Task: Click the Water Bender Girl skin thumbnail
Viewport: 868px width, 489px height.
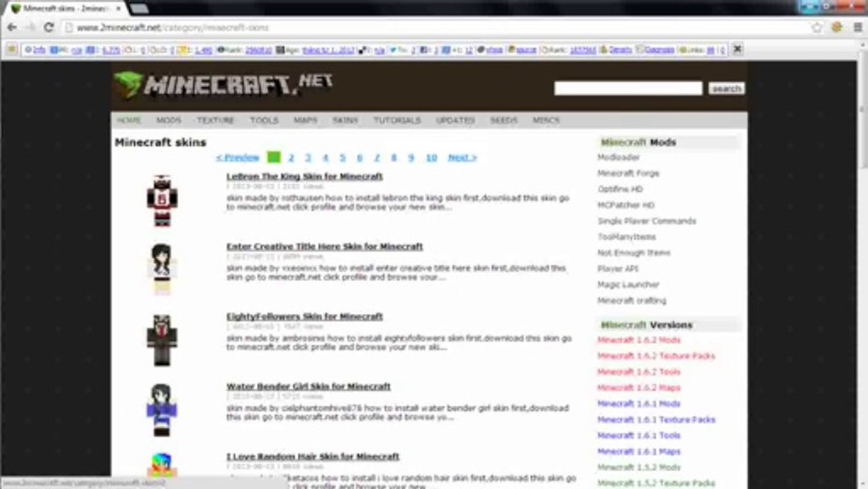Action: pos(162,410)
